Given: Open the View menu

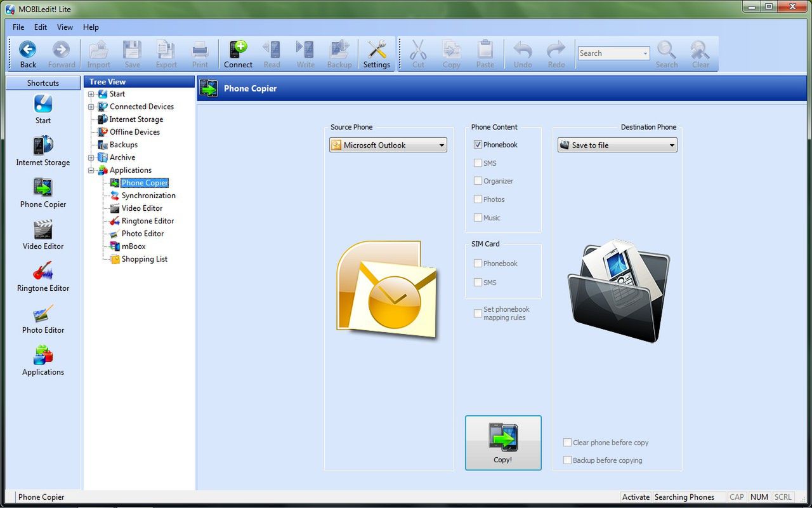Looking at the screenshot, I should click(x=65, y=27).
